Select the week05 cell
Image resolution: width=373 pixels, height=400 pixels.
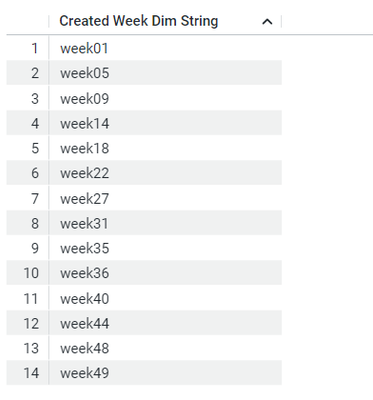tap(165, 73)
